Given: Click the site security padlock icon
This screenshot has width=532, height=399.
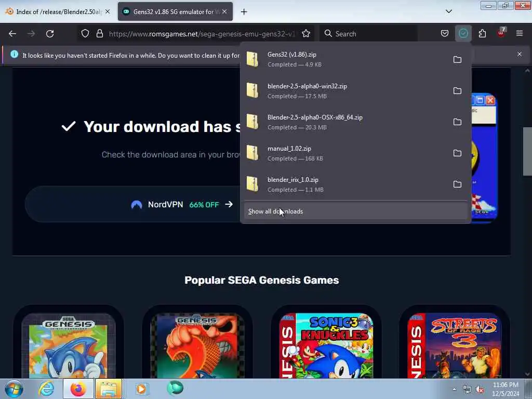Looking at the screenshot, I should [x=99, y=33].
